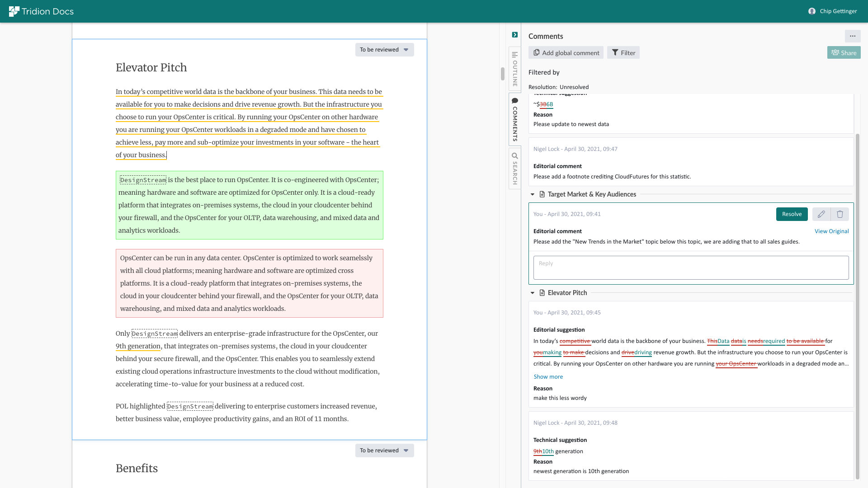868x488 pixels.
Task: Click Show more in editorial suggestion
Action: coord(548,377)
